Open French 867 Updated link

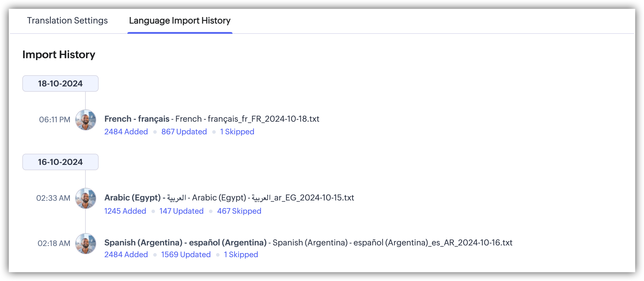(184, 132)
